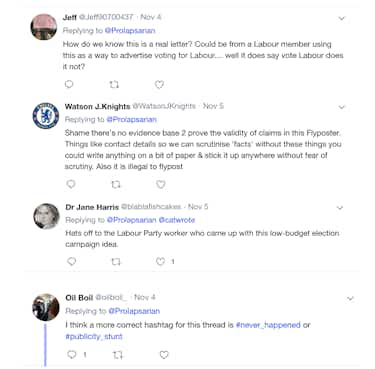
Task: Open the dropdown menu on Jeff's tweet
Action: pos(342,18)
